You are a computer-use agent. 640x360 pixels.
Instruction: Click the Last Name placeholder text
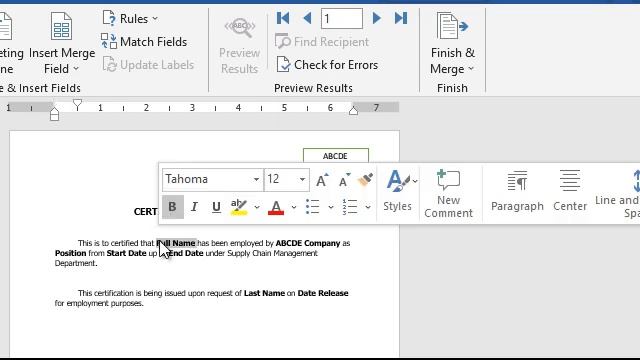[x=264, y=293]
